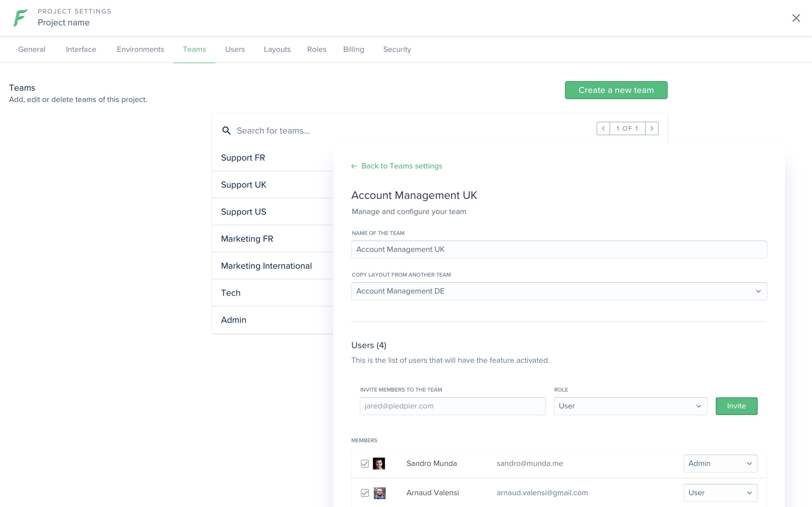The width and height of the screenshot is (812, 507).
Task: Toggle checkbox for Sandro Munda
Action: (x=365, y=463)
